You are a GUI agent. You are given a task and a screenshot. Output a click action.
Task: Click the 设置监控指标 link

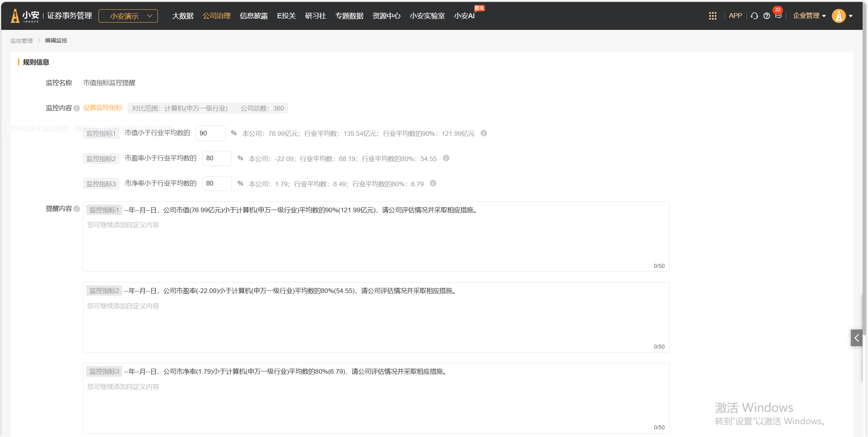(103, 108)
